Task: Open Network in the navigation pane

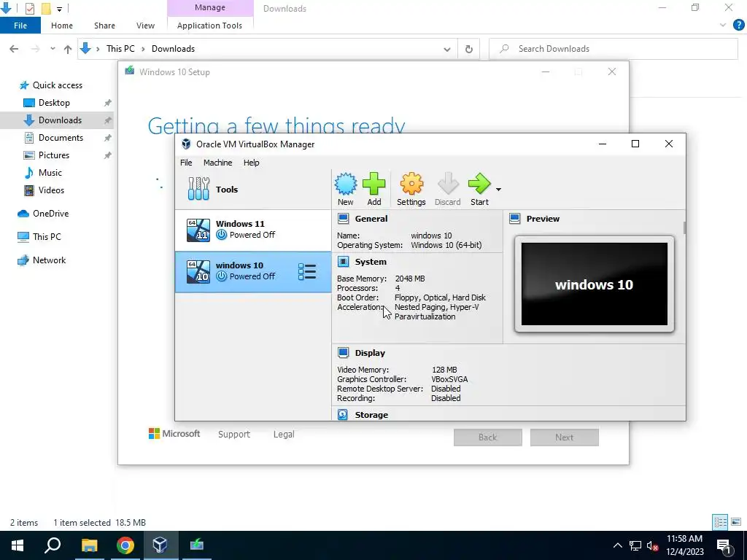Action: [49, 260]
